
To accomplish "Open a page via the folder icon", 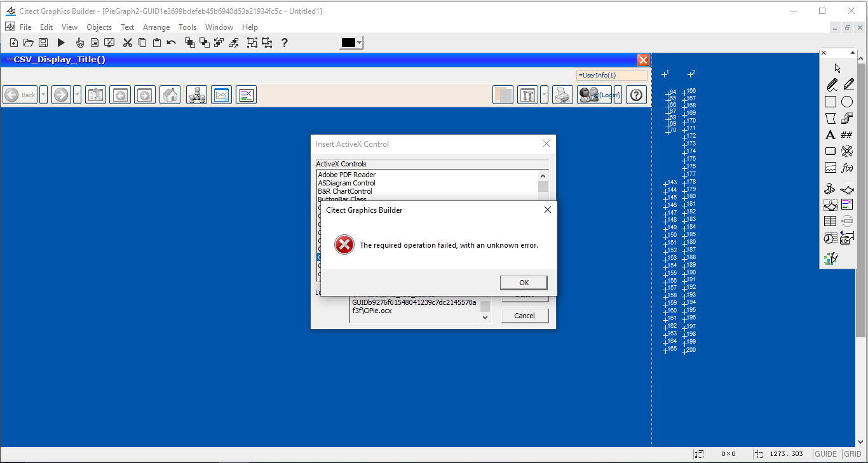I will coord(28,43).
